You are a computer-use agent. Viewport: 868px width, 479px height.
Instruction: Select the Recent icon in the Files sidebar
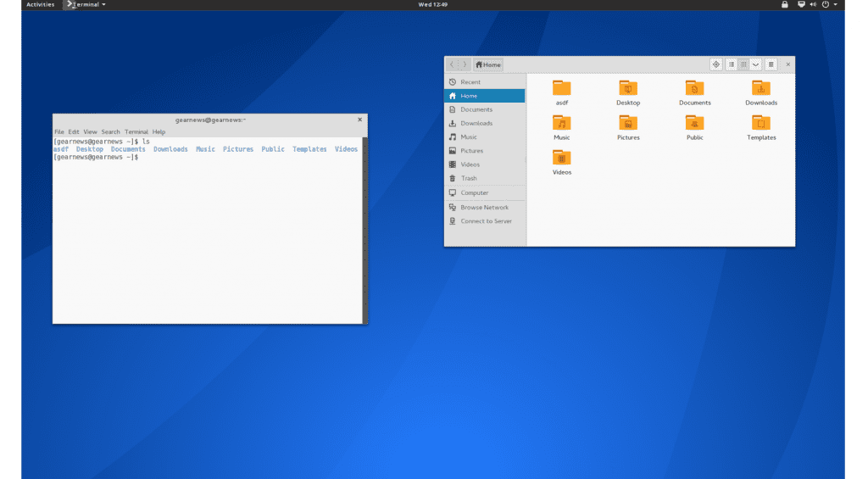(x=453, y=82)
